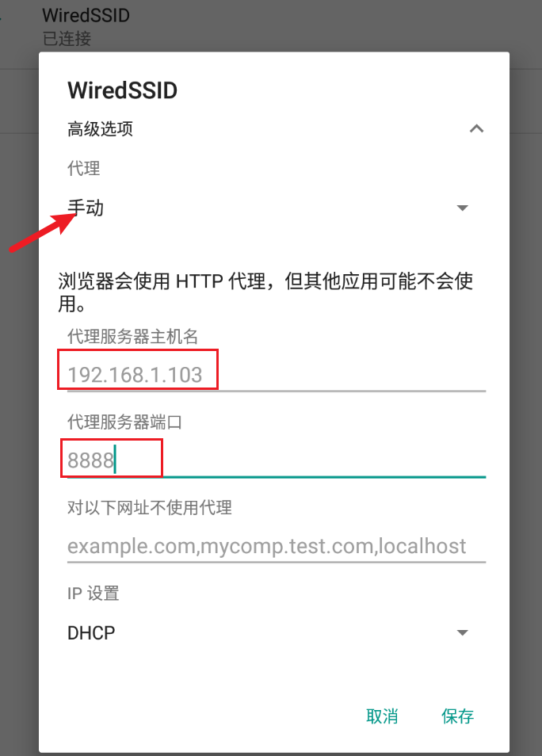Viewport: 542px width, 756px height.
Task: Click the 高级选项 label
Action: [x=100, y=128]
